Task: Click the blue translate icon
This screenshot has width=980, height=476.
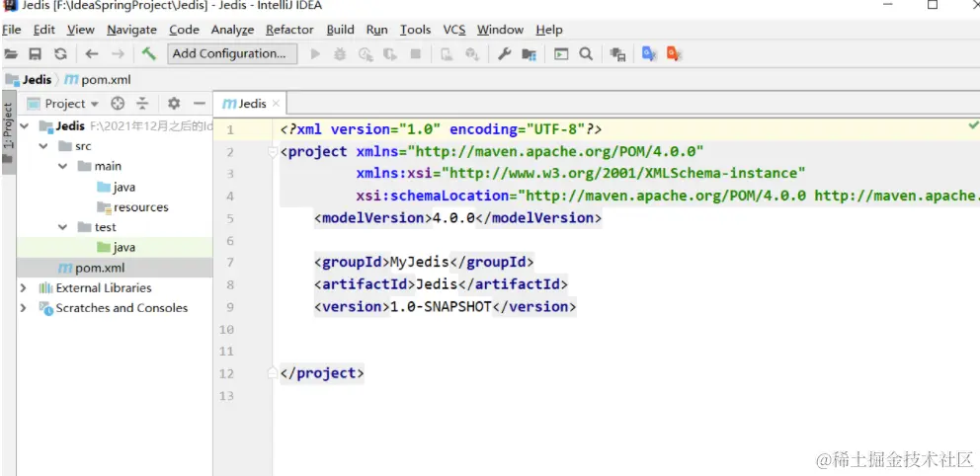Action: 649,54
